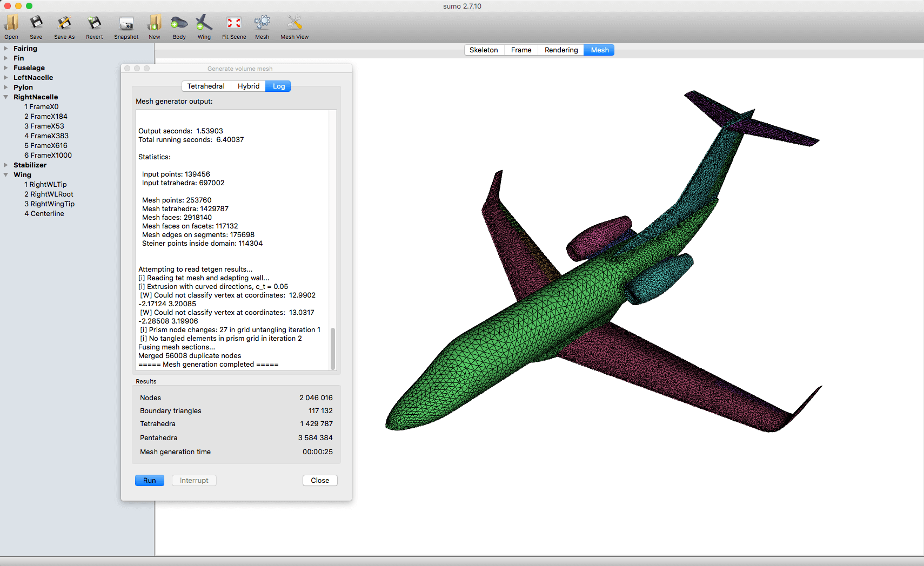The width and height of the screenshot is (924, 566).
Task: Expand the Stabilizer tree node
Action: pyautogui.click(x=6, y=165)
